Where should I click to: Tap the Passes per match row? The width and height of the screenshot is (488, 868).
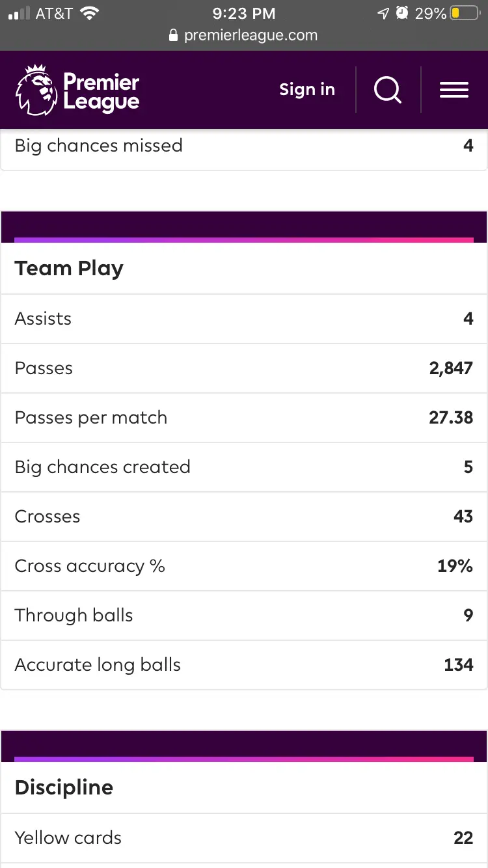(244, 418)
